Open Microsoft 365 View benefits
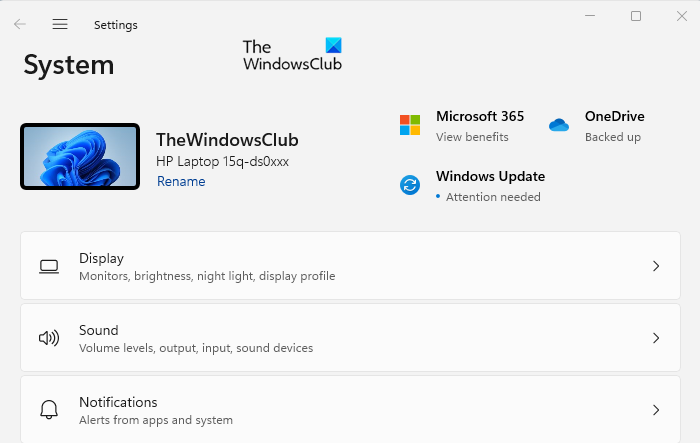This screenshot has width=700, height=443. [x=472, y=137]
